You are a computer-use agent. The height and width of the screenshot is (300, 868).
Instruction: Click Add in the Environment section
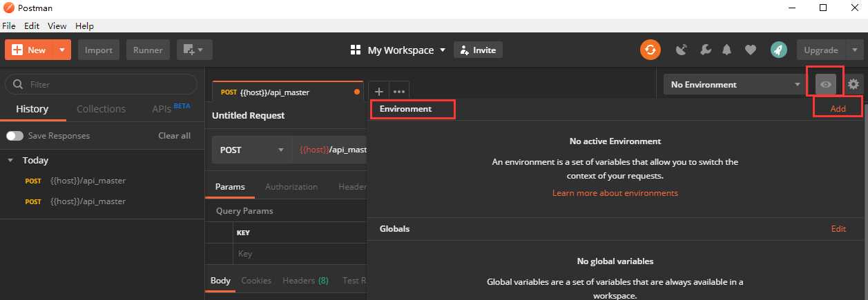[x=838, y=109]
